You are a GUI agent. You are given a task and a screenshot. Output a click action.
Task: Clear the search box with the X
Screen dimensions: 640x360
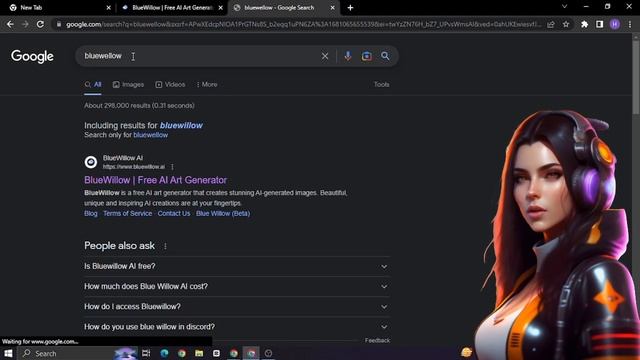point(324,56)
